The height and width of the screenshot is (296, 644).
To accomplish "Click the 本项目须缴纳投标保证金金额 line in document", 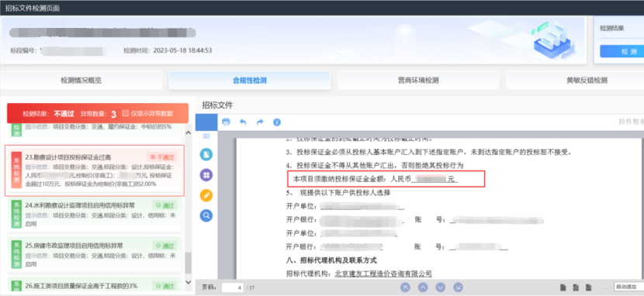I will click(386, 179).
